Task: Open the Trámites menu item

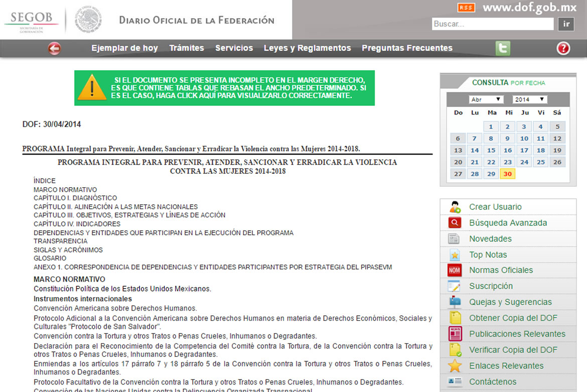Action: point(187,48)
